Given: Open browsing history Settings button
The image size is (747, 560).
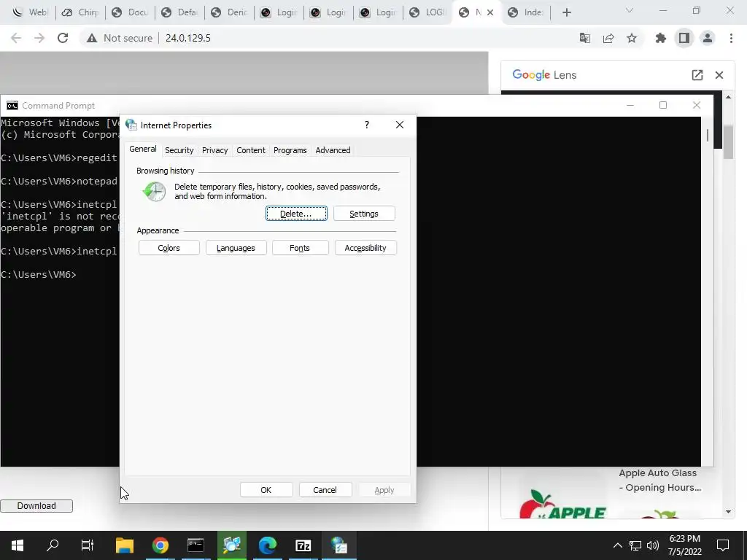Looking at the screenshot, I should click(x=364, y=214).
